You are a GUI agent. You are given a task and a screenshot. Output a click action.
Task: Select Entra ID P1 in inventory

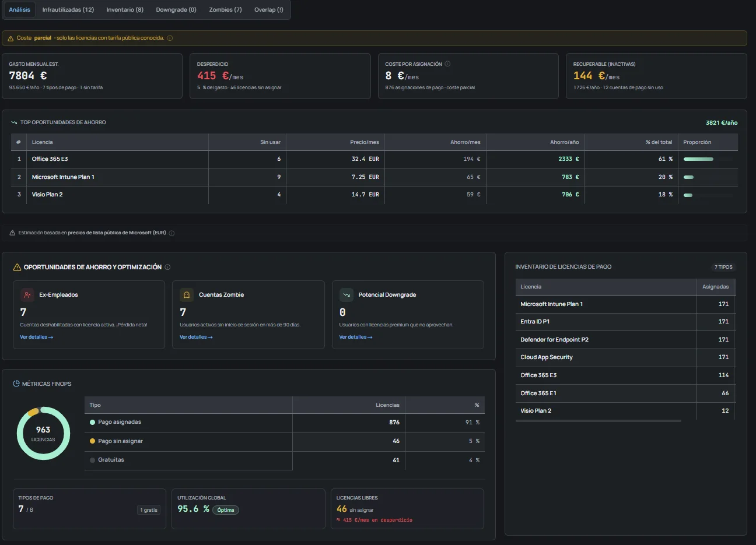point(625,322)
